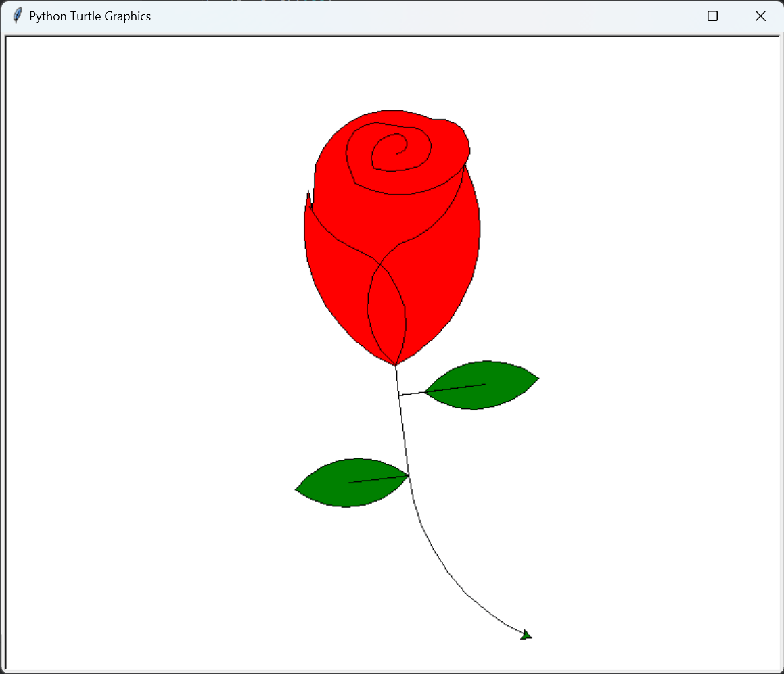
Task: Close the Python Turtle Graphics window
Action: pos(760,16)
